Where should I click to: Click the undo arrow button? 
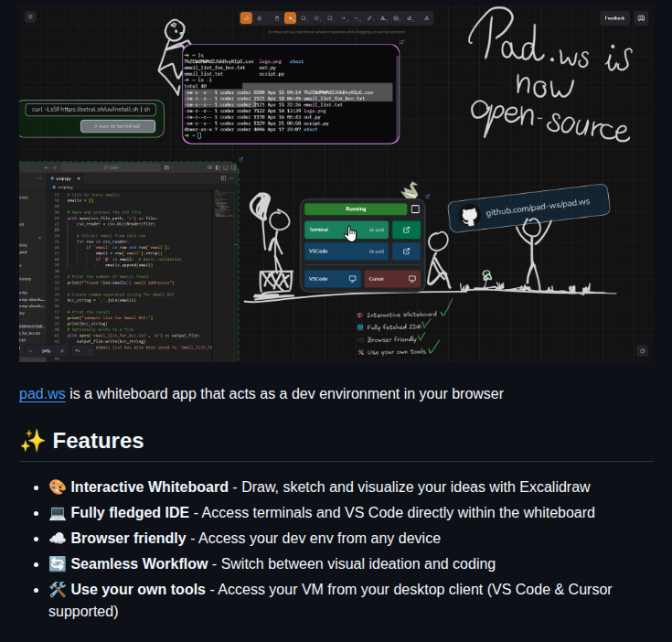click(78, 351)
